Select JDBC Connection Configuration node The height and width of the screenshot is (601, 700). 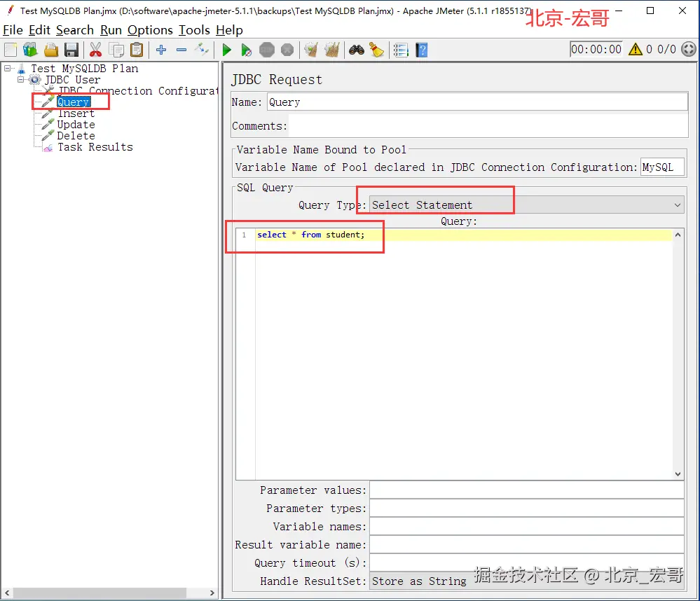[138, 90]
